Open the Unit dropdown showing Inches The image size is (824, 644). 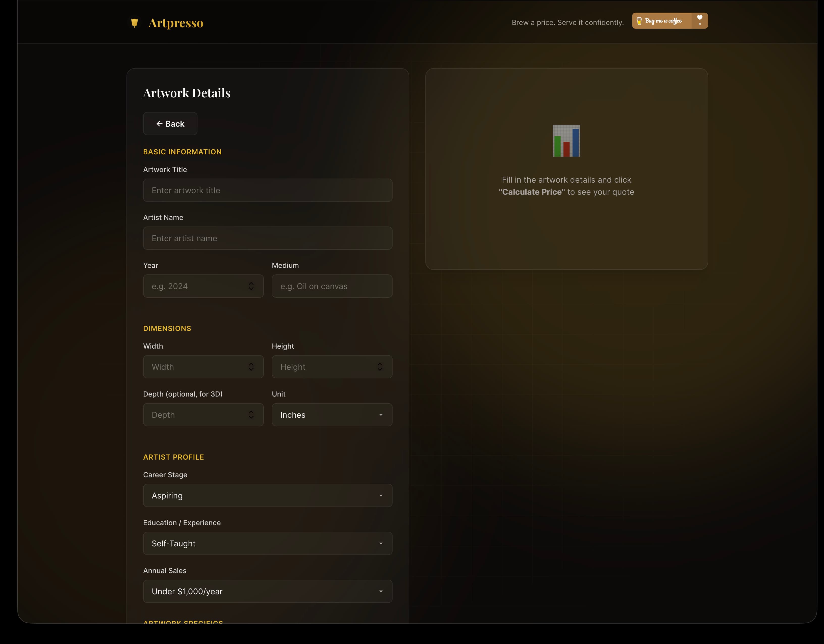tap(332, 415)
